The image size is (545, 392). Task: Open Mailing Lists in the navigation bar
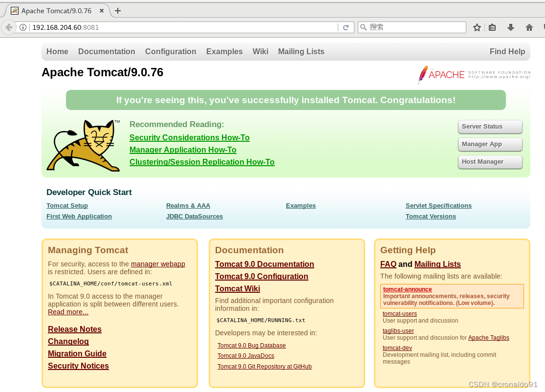[x=301, y=51]
